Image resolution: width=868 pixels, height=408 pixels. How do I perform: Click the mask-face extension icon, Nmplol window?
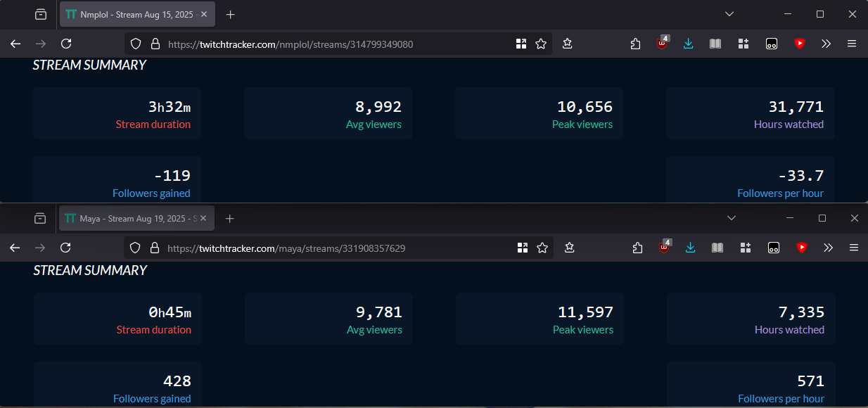(x=772, y=44)
